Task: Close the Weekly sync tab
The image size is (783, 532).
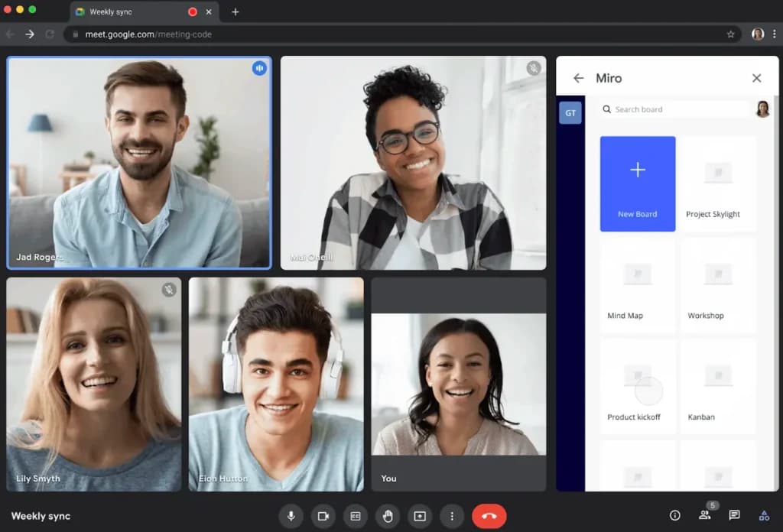Action: coord(209,11)
